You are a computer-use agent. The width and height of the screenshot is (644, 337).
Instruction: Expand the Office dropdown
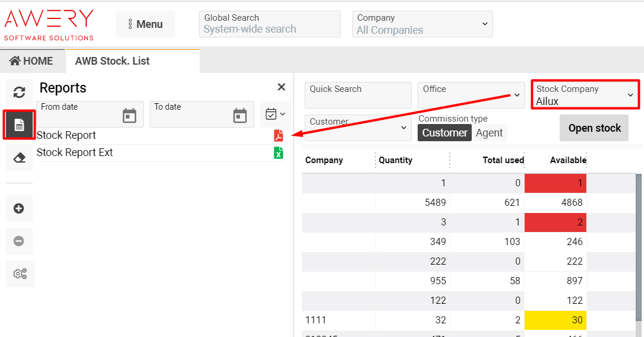(469, 95)
